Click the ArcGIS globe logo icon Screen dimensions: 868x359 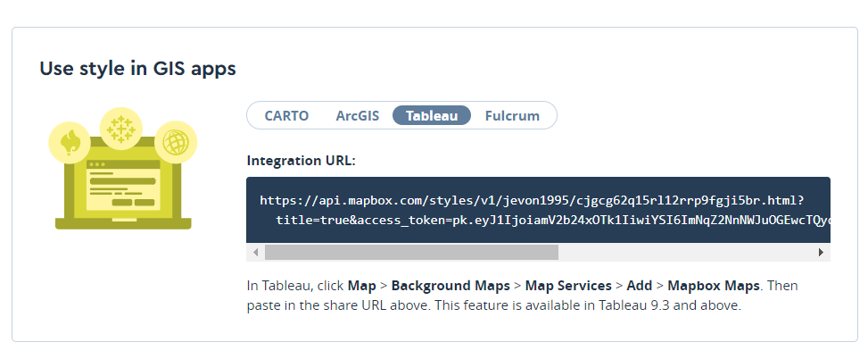[175, 142]
